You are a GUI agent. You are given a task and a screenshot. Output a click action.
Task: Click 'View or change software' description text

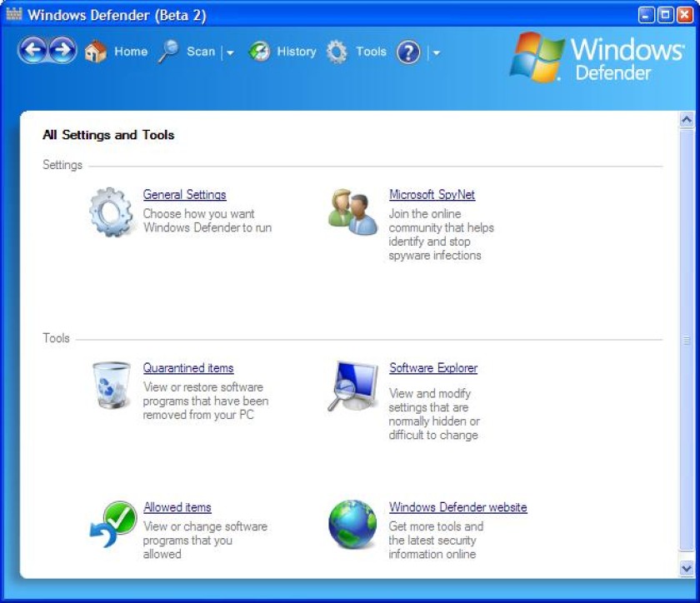[205, 540]
